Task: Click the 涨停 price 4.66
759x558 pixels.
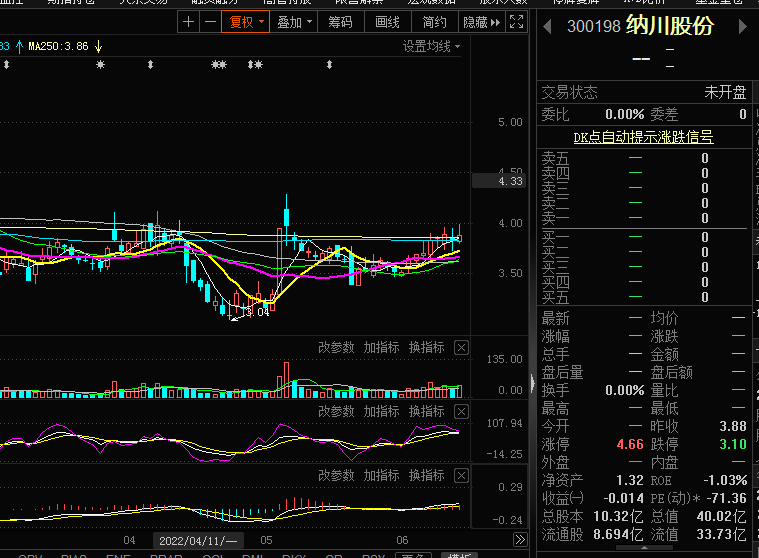Action: click(x=630, y=444)
